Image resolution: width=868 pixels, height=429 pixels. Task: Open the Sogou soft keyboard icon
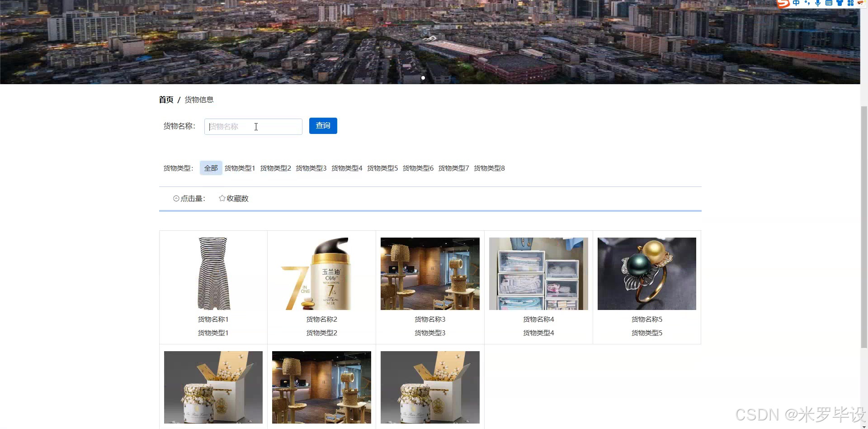point(829,3)
